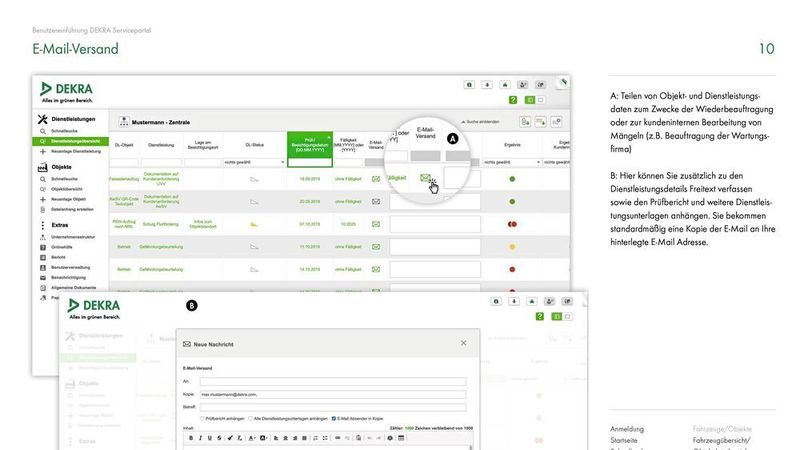Click the undo arrow in the editor toolbar
The height and width of the screenshot is (450, 800).
click(369, 438)
